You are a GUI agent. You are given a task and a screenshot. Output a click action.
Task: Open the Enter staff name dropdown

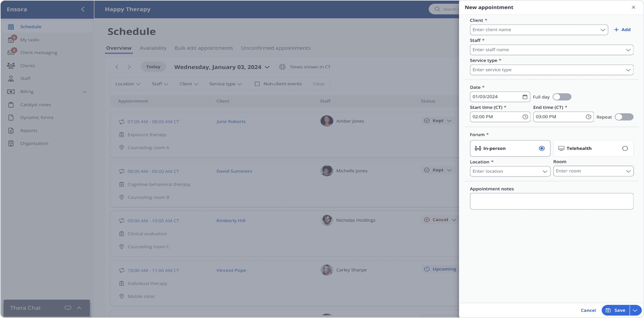(551, 50)
